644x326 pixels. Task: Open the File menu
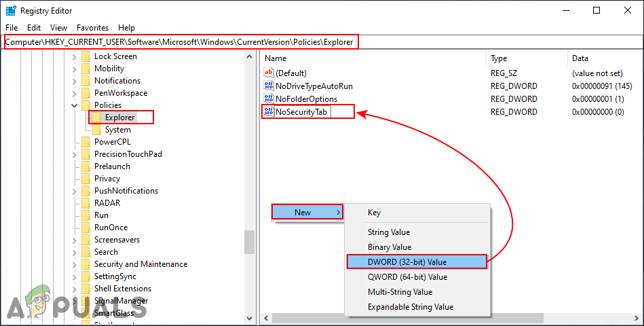point(12,28)
